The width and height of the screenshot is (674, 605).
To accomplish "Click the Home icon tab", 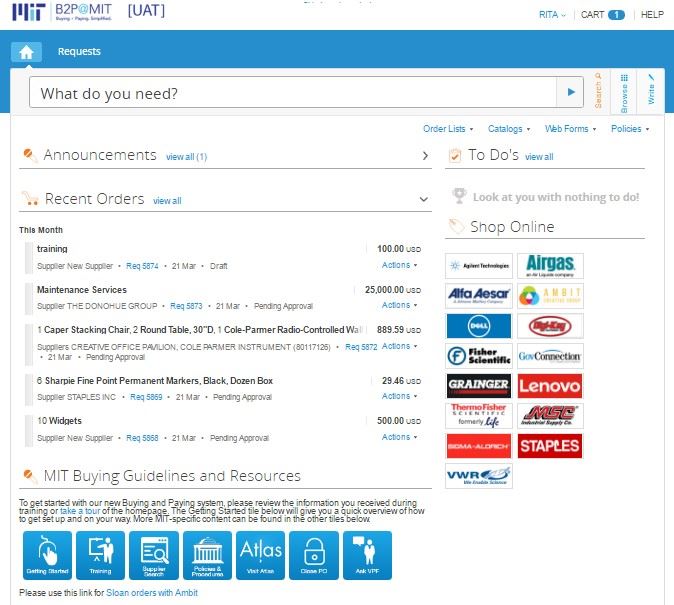I will point(26,52).
